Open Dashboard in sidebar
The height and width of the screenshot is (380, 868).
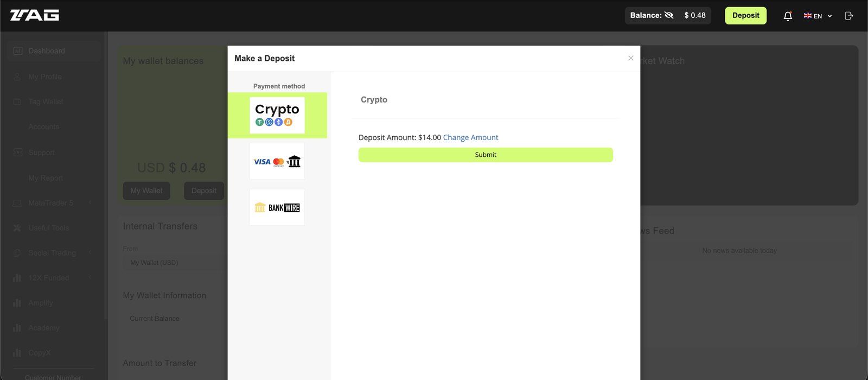click(54, 51)
